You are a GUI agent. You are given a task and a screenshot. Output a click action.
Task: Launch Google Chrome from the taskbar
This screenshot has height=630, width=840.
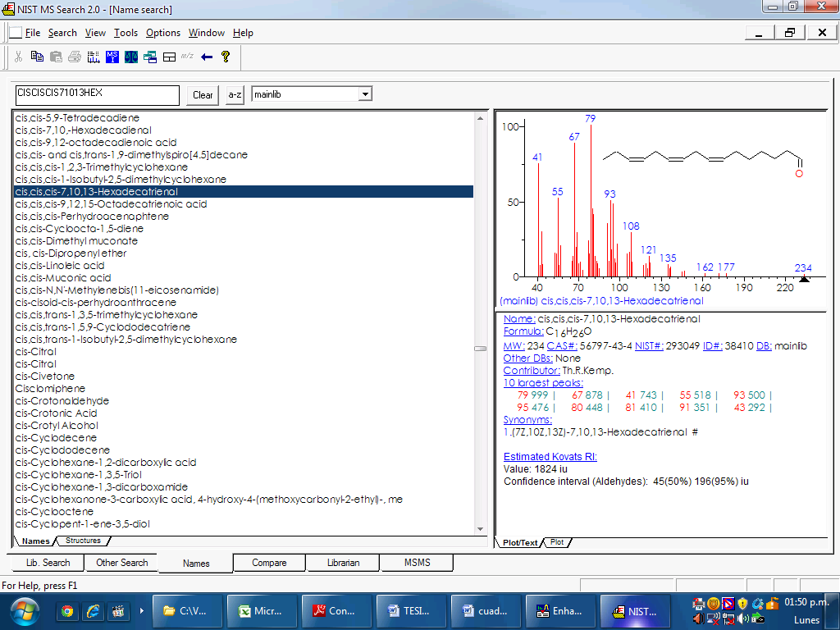click(x=67, y=611)
